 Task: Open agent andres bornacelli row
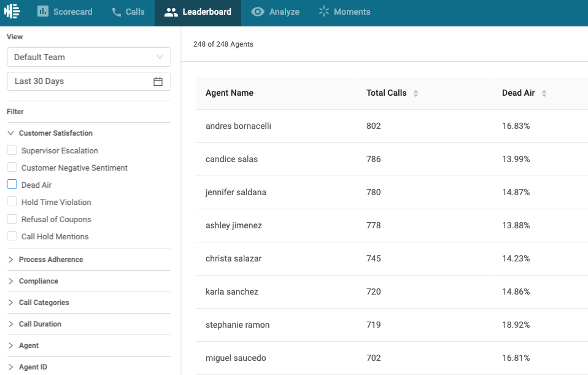point(392,126)
